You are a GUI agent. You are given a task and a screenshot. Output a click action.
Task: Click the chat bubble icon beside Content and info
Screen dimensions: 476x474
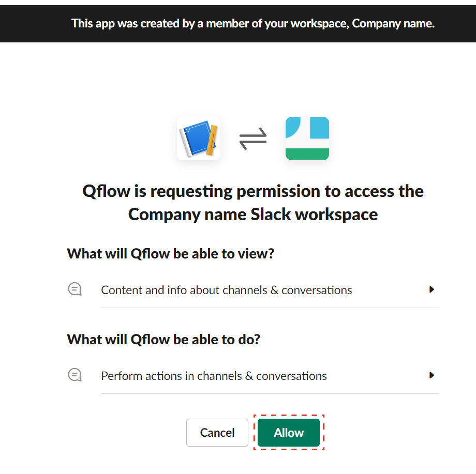(75, 289)
